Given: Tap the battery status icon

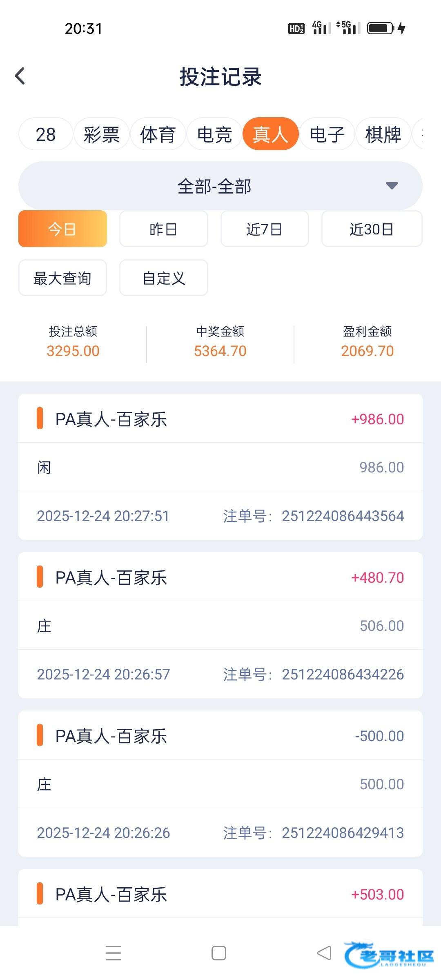Looking at the screenshot, I should (x=381, y=28).
